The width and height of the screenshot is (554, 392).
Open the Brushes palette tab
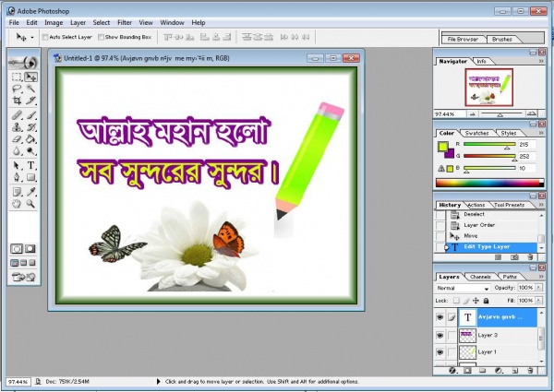(x=502, y=40)
